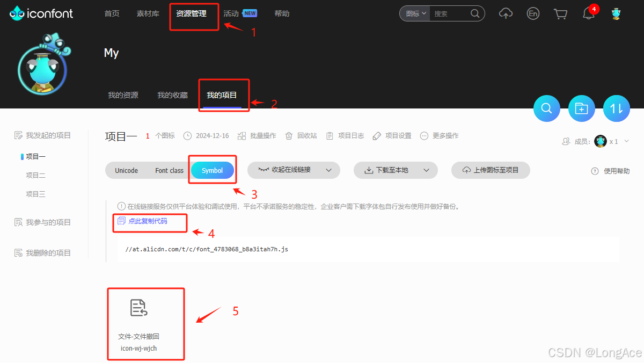Open the 素材库 menu item

click(148, 13)
